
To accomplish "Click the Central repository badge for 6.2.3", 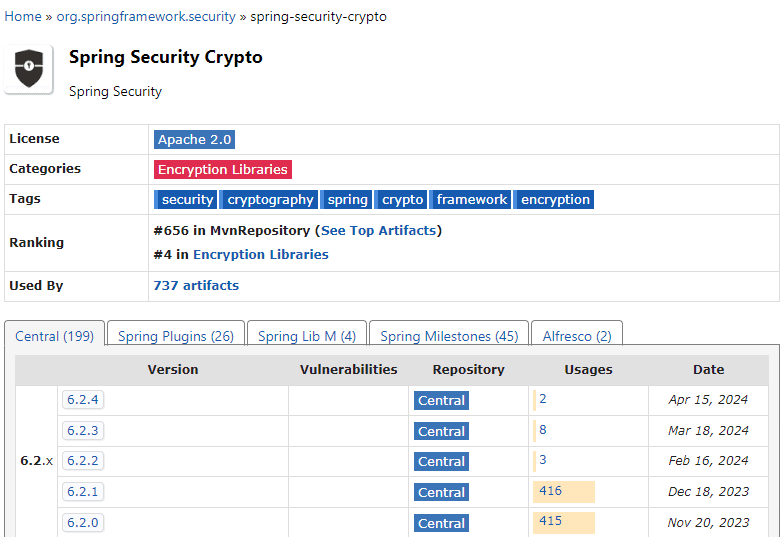I will [441, 431].
